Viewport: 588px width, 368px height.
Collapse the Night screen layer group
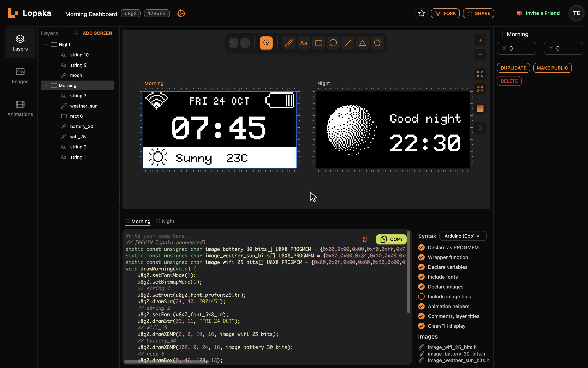46,45
